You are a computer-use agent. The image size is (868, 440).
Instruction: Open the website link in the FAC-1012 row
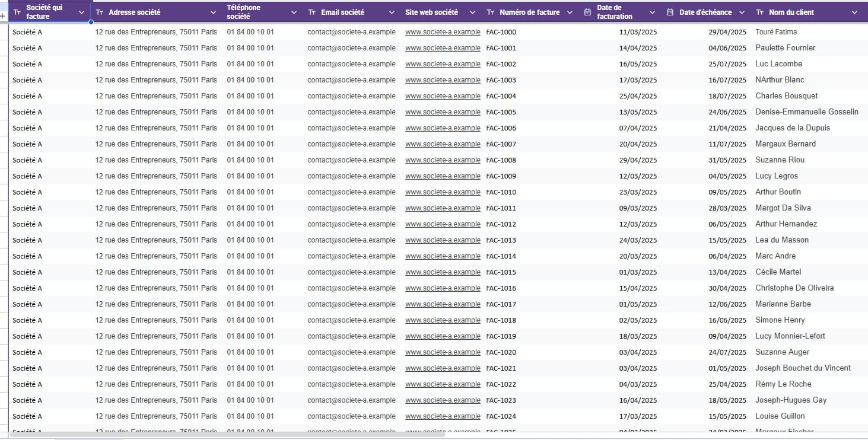tap(443, 224)
